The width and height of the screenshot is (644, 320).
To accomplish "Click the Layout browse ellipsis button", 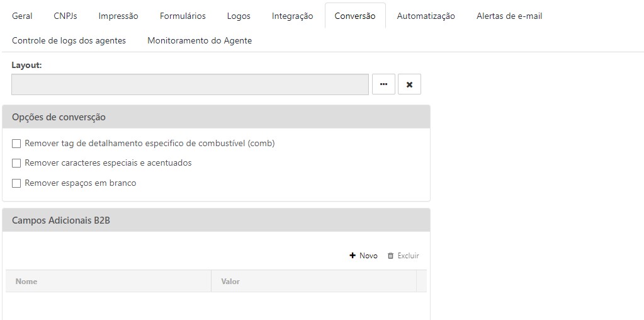I will (383, 84).
